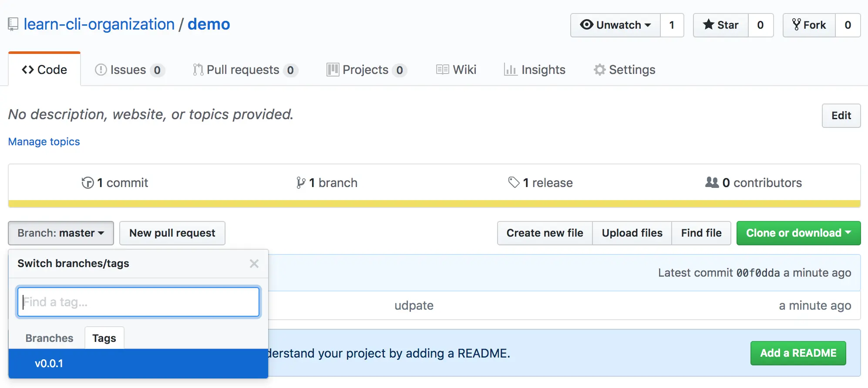868x388 pixels.
Task: Open the Pull requests tab
Action: 245,70
